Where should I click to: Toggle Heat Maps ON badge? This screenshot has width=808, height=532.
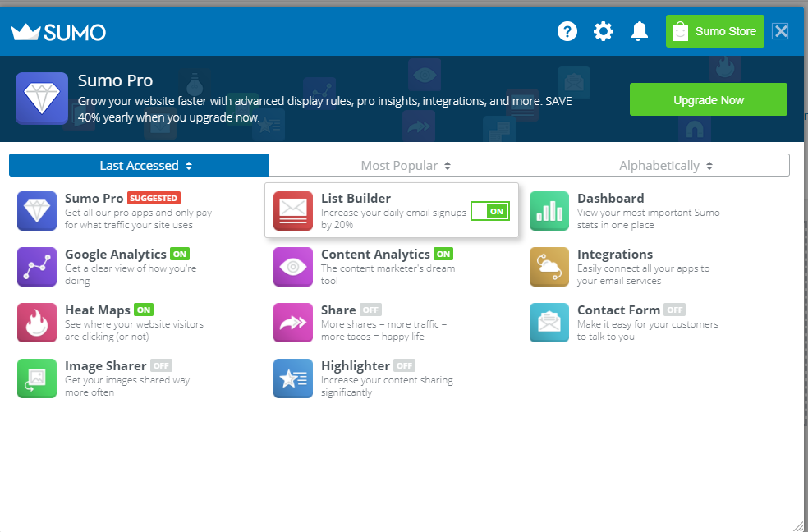(144, 310)
